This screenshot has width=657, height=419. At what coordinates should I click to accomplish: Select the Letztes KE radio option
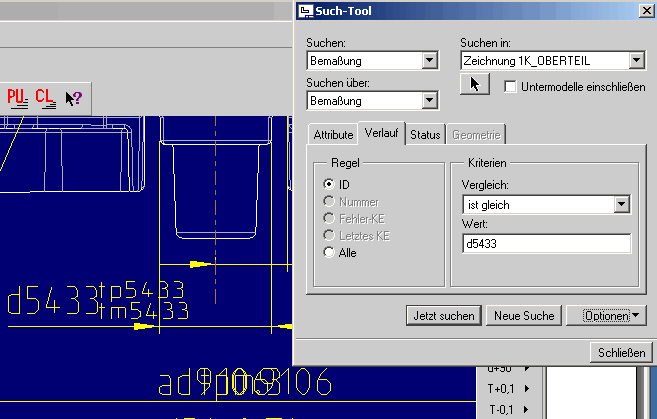click(329, 235)
